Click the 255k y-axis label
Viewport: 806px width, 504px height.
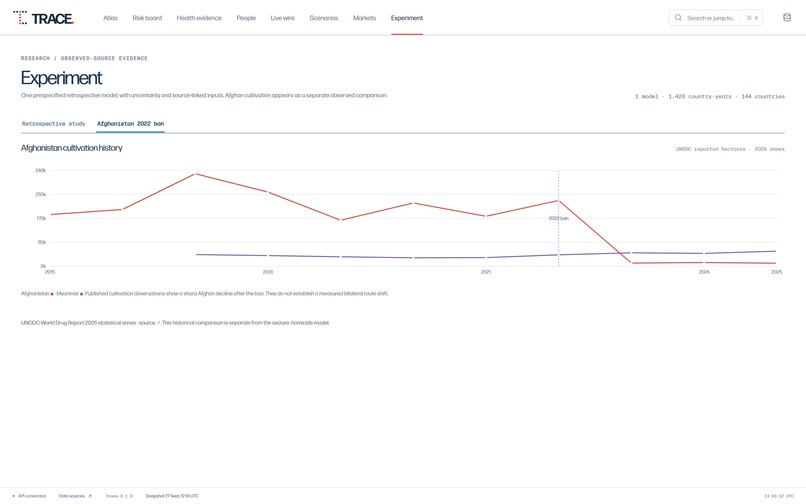tap(41, 194)
